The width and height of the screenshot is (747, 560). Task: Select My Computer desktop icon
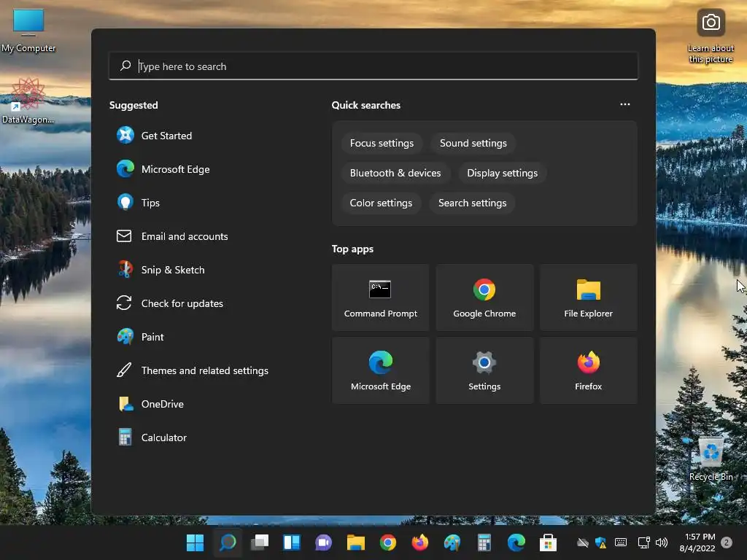pyautogui.click(x=28, y=31)
